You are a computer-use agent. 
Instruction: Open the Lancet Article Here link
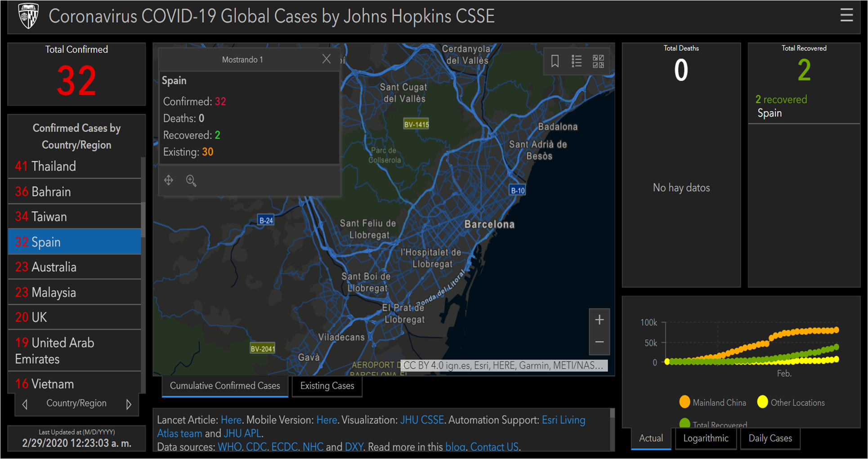tap(231, 420)
